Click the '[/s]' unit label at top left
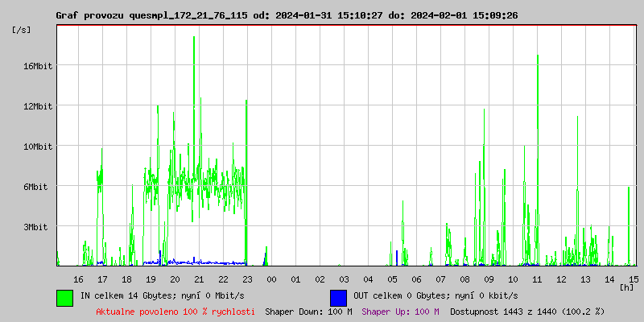The width and height of the screenshot is (644, 322). (x=22, y=30)
